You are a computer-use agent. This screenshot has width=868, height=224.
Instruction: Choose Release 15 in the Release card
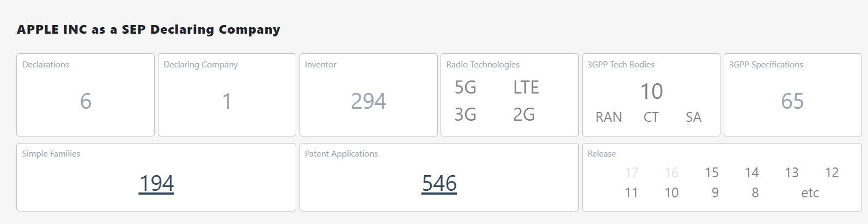[711, 173]
